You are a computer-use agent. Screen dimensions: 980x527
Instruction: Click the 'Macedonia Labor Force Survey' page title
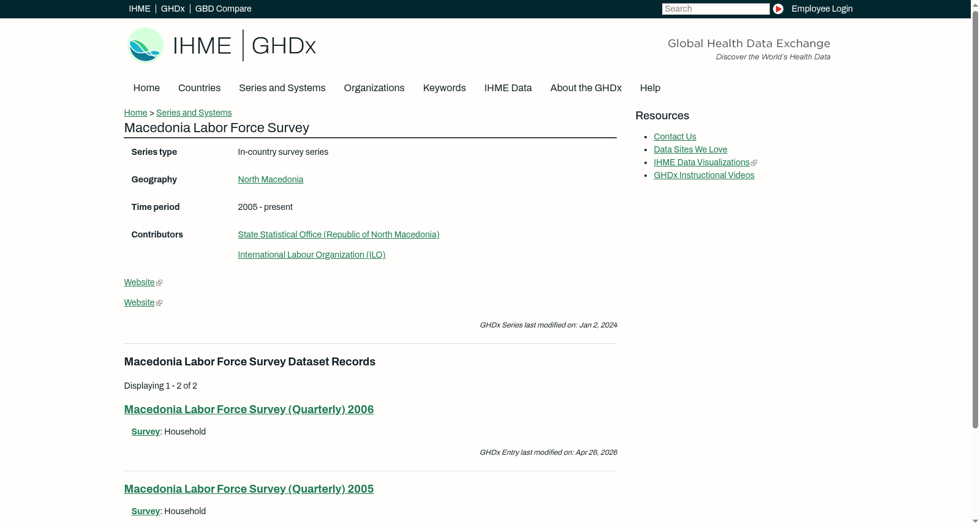click(216, 128)
